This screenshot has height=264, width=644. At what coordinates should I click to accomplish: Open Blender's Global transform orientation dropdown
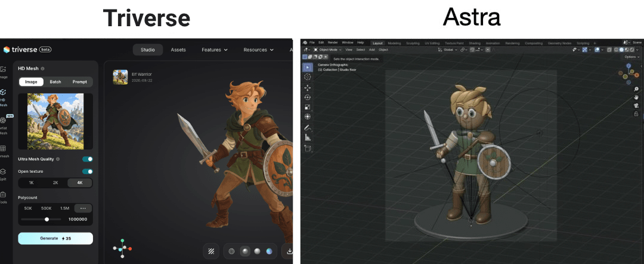pos(449,49)
